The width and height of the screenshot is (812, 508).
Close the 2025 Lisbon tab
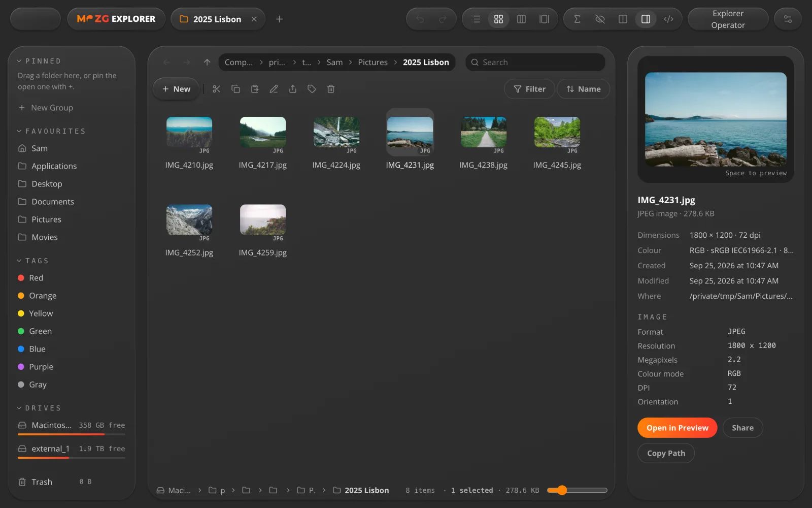pos(254,19)
